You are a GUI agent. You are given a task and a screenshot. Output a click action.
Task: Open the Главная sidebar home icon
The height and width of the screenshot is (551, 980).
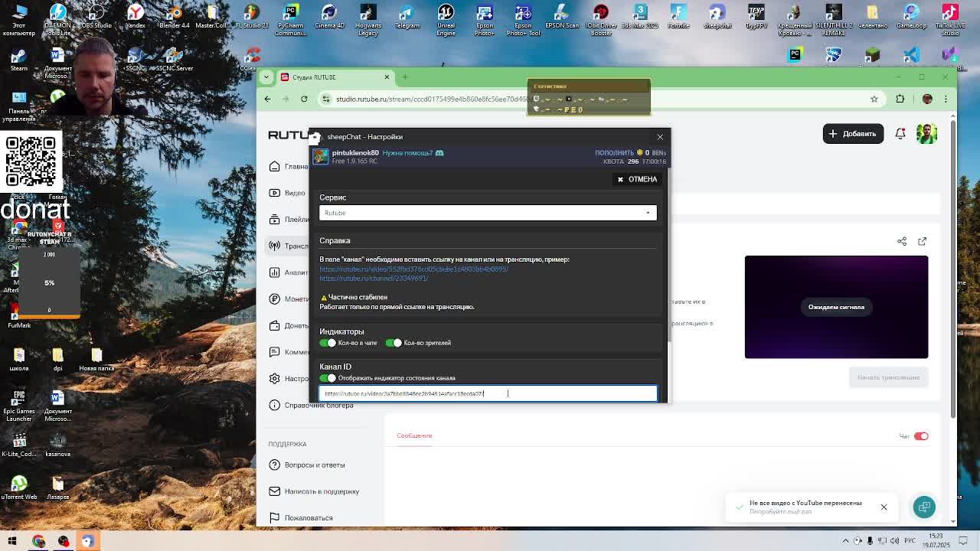tap(274, 167)
